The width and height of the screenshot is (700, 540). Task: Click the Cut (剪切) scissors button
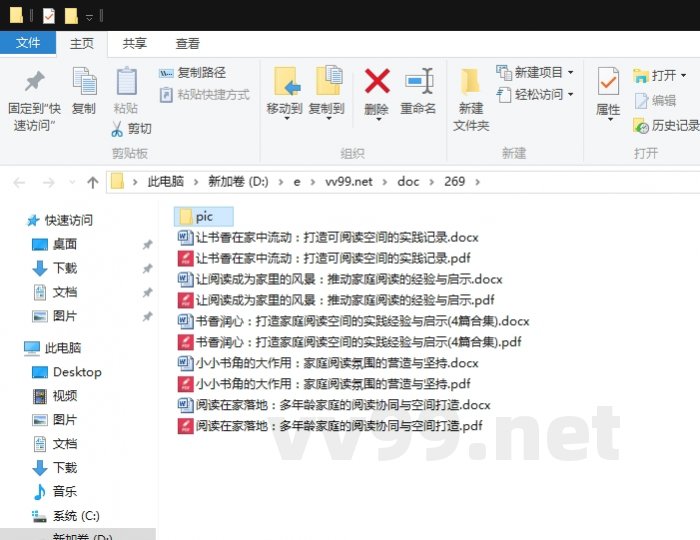coord(131,129)
